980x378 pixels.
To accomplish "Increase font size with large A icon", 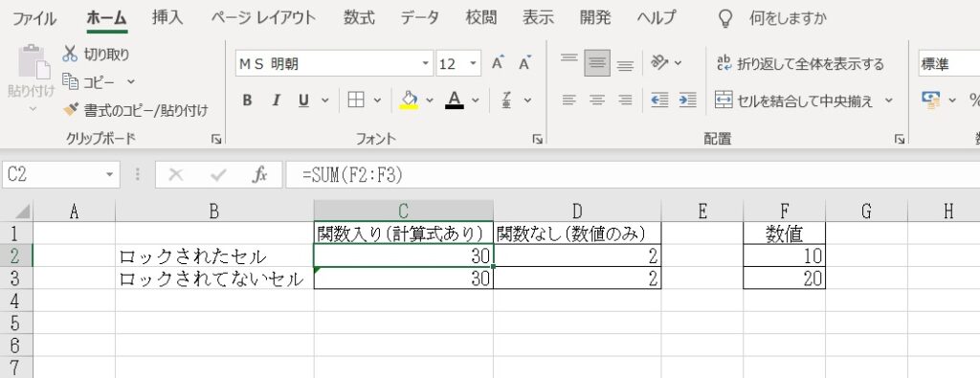I will (x=498, y=63).
